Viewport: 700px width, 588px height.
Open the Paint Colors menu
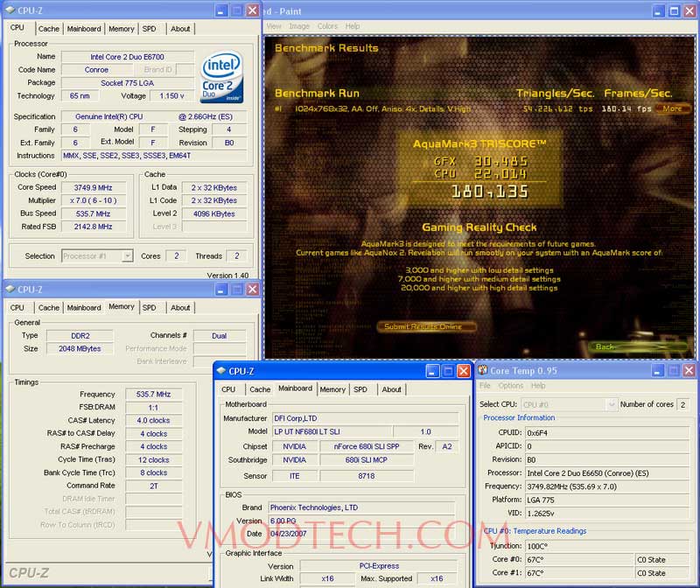tap(327, 26)
